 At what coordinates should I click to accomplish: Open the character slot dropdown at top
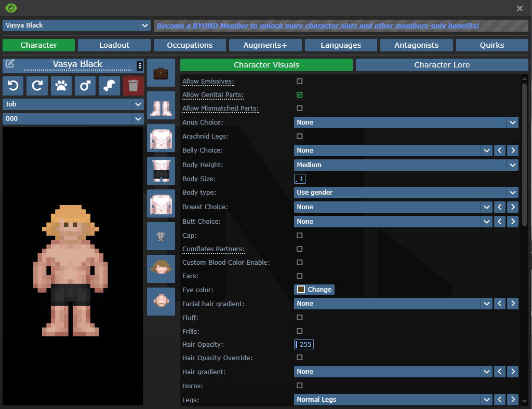click(x=76, y=25)
